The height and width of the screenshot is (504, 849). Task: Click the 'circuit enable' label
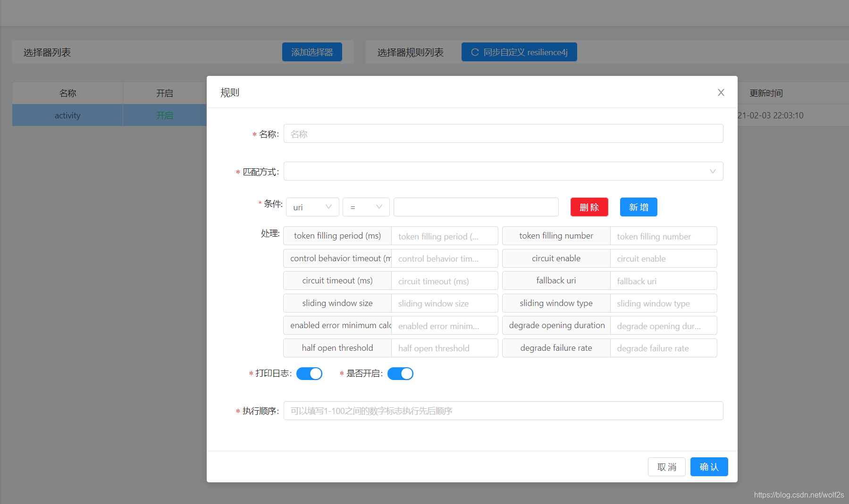click(x=556, y=258)
